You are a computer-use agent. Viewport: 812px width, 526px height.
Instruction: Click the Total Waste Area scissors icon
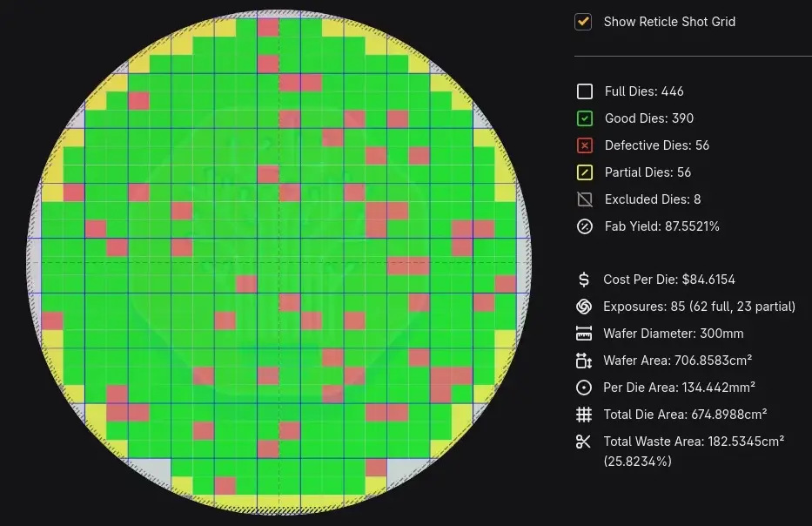[x=584, y=442]
